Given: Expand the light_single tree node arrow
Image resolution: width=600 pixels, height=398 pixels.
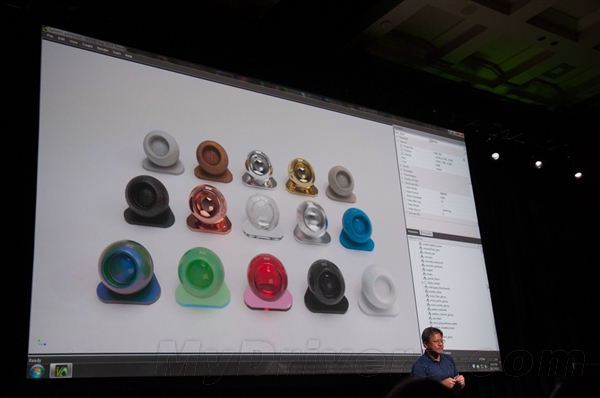Looking at the screenshot, I should (422, 282).
